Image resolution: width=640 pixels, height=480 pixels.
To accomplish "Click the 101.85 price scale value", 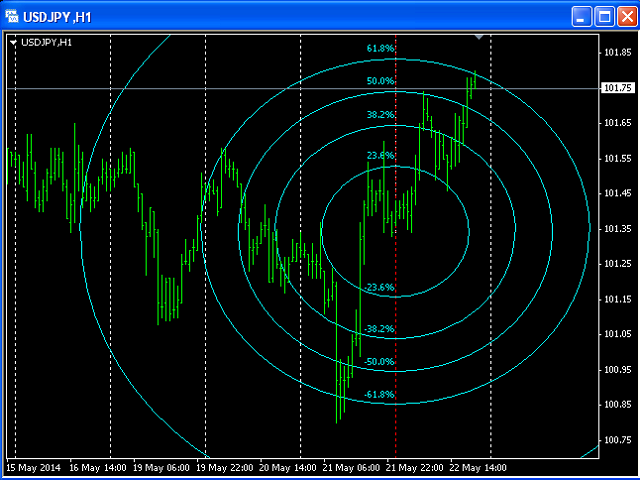I will click(x=618, y=53).
